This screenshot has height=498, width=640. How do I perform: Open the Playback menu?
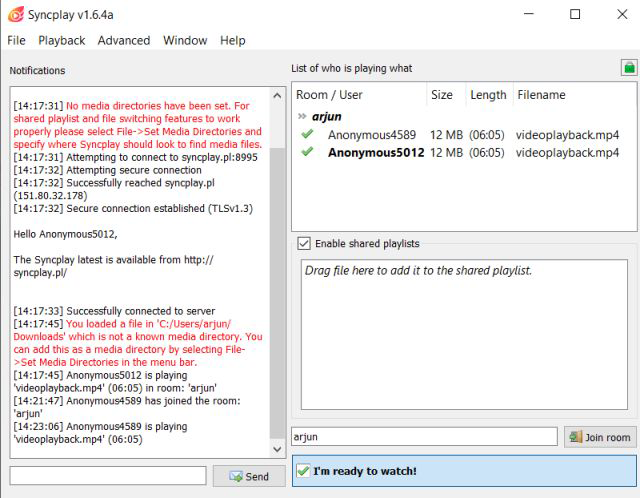(x=62, y=40)
